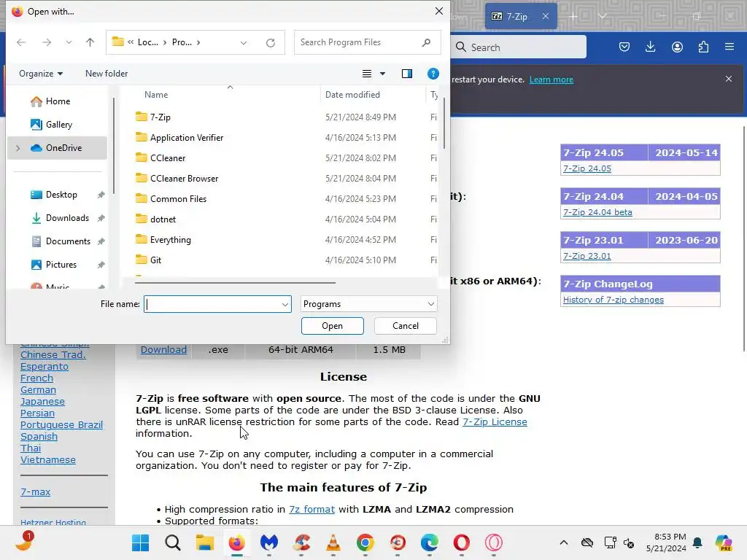This screenshot has height=560, width=747.
Task: Change view layout icon
Action: pyautogui.click(x=366, y=74)
